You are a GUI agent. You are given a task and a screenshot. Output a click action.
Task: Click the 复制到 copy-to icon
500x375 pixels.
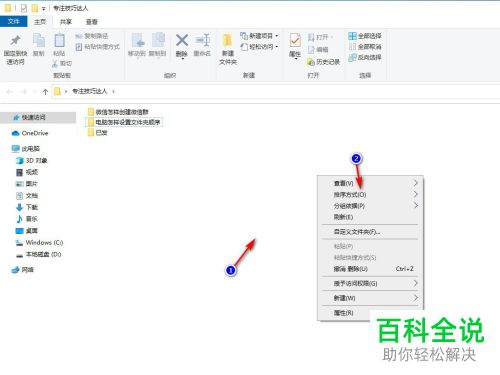[x=158, y=41]
